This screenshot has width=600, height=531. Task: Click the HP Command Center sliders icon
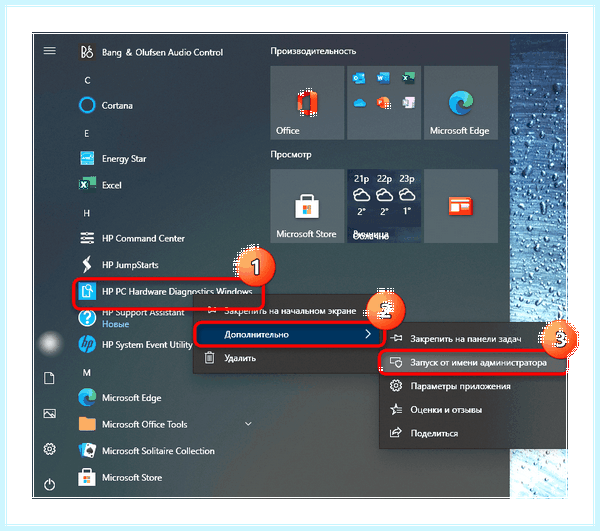[x=87, y=238]
